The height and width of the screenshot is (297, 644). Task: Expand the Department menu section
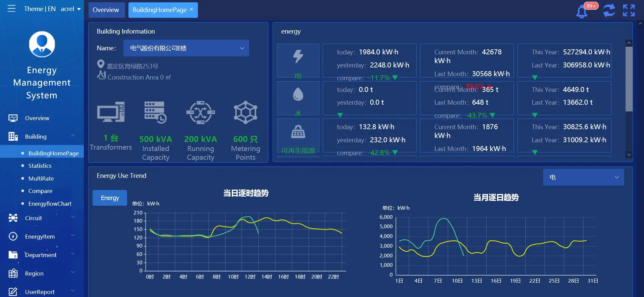click(73, 254)
